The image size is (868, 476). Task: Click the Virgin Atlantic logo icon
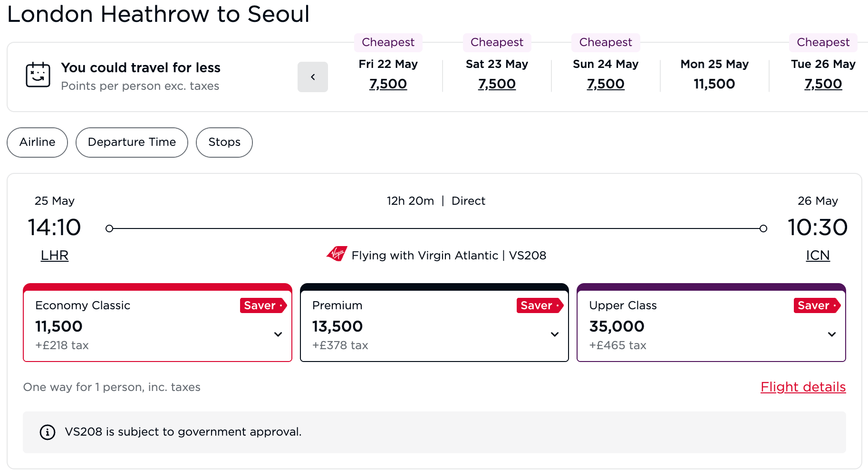pos(337,254)
